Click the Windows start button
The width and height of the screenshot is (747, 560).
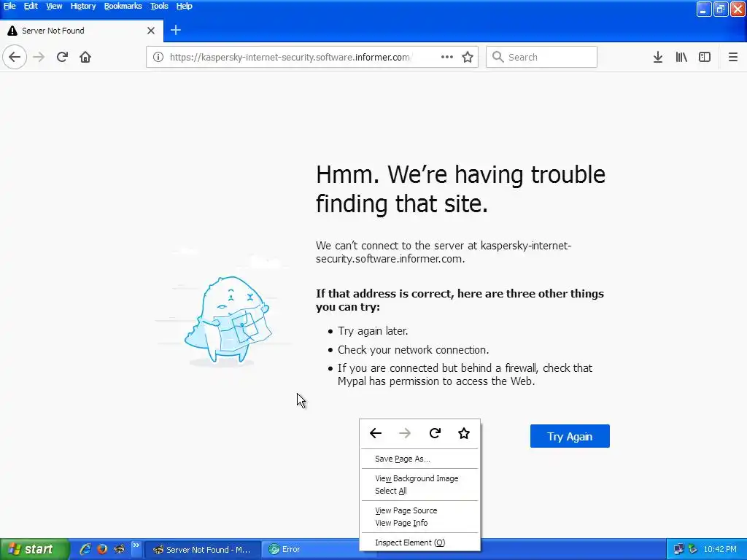point(34,549)
